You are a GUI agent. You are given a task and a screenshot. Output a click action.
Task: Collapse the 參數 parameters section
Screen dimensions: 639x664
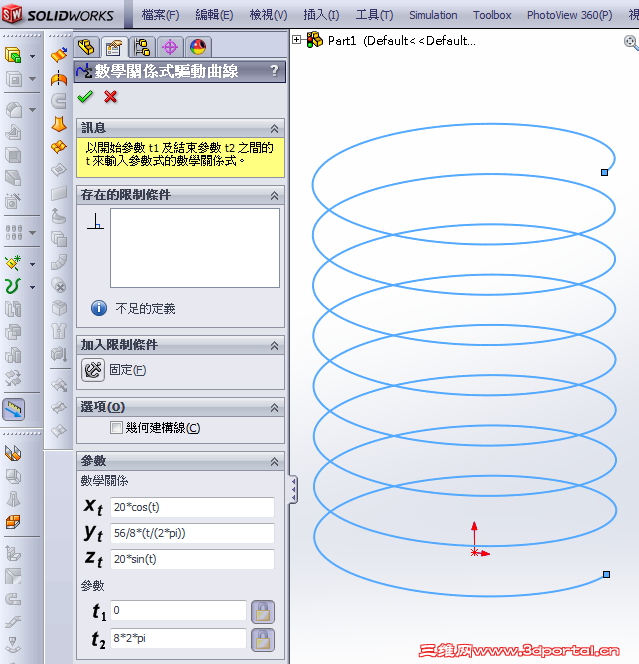pyautogui.click(x=274, y=462)
